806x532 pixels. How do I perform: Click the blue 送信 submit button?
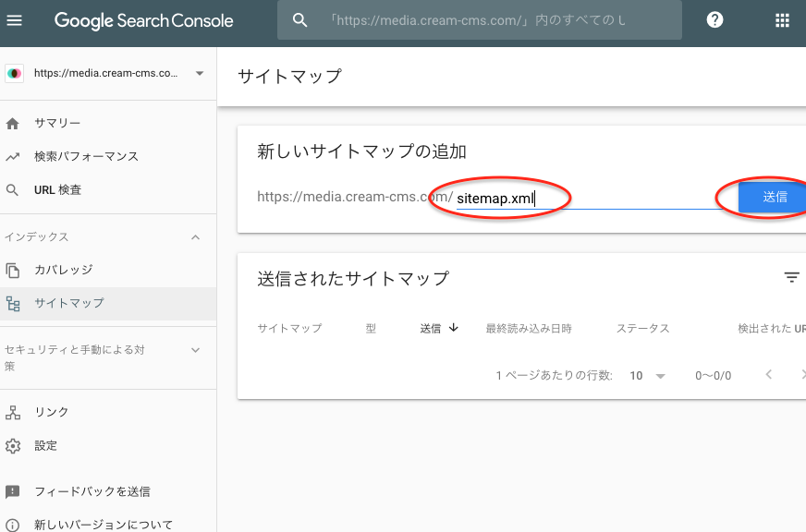click(772, 197)
